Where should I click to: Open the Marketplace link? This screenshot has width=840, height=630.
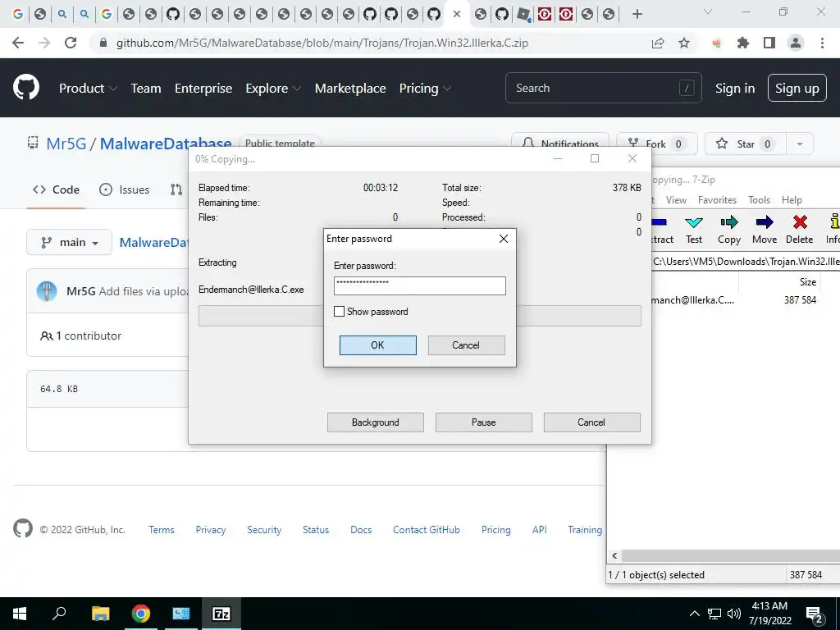click(350, 89)
